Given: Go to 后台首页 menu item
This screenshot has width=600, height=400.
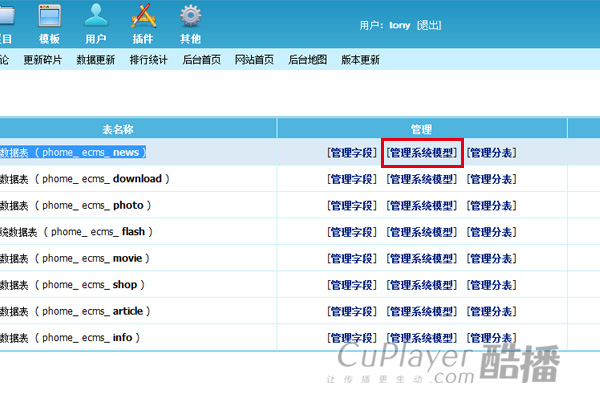Looking at the screenshot, I should [201, 60].
